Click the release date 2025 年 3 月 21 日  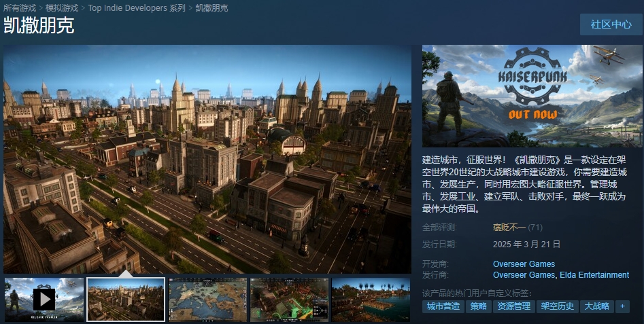[x=526, y=245]
